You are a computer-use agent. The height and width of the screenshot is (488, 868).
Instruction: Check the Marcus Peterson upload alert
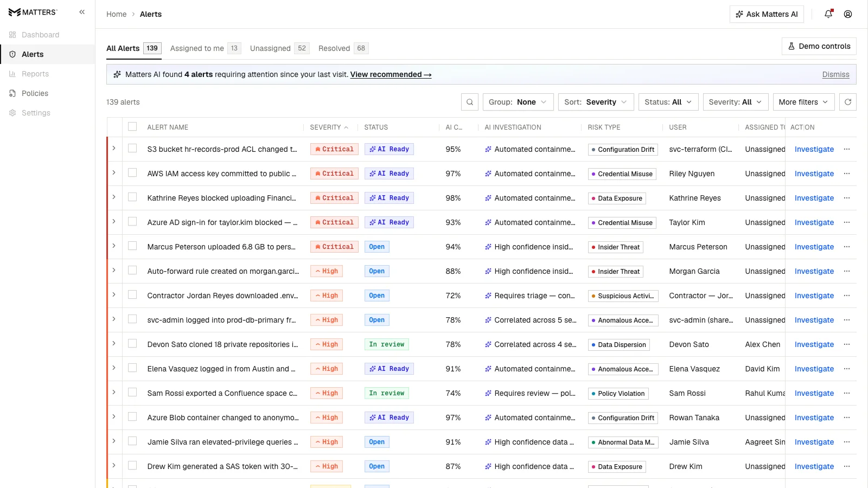[132, 246]
